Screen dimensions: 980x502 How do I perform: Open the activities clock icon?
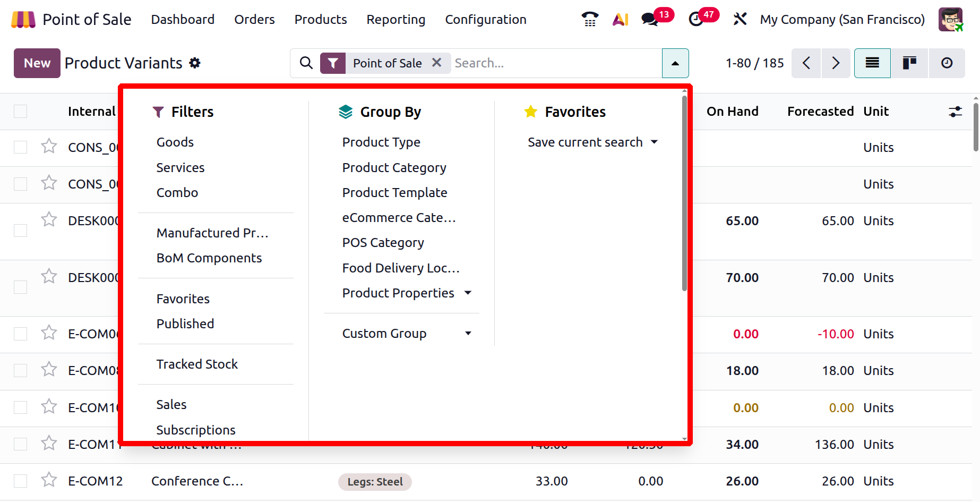point(696,20)
